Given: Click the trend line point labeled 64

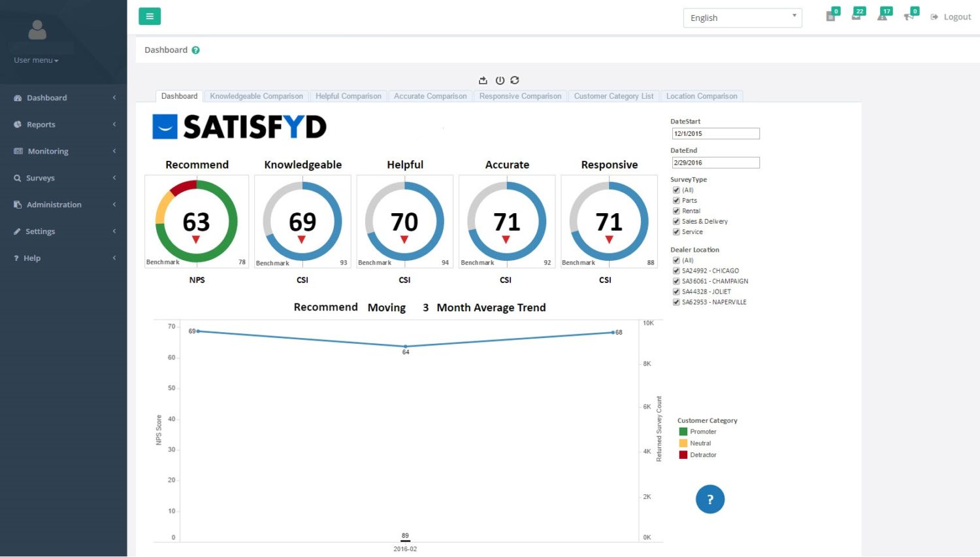Looking at the screenshot, I should coord(406,346).
